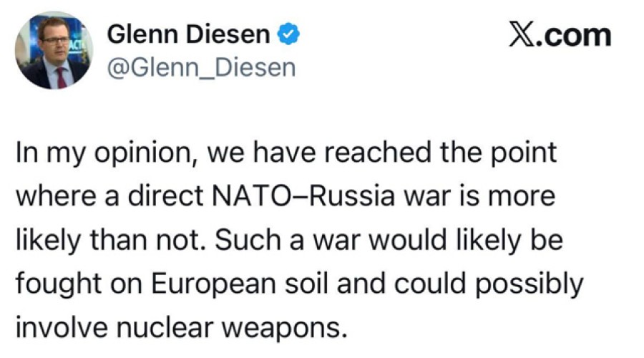Open the Glenn Diesen display name
The width and height of the screenshot is (644, 358).
coord(188,34)
